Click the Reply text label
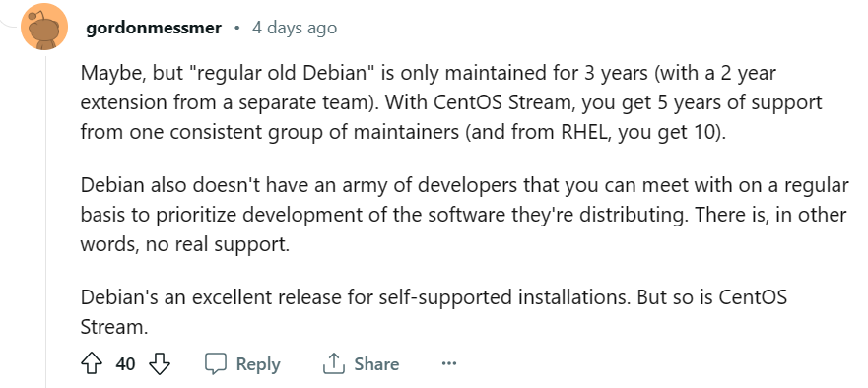The width and height of the screenshot is (868, 388). point(258,364)
